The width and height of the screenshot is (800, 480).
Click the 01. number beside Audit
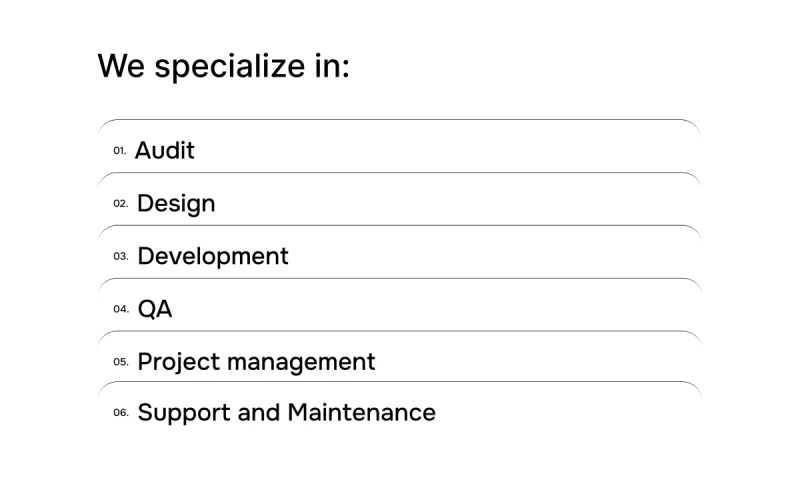point(120,151)
